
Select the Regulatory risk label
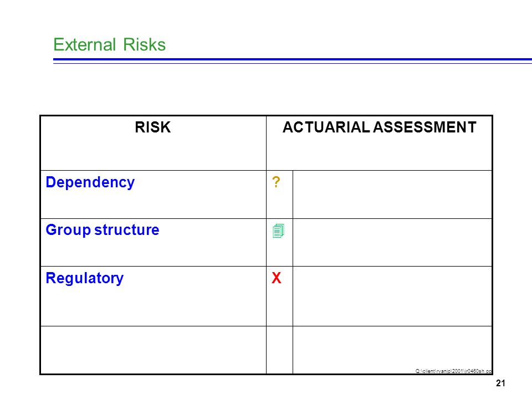pyautogui.click(x=84, y=278)
